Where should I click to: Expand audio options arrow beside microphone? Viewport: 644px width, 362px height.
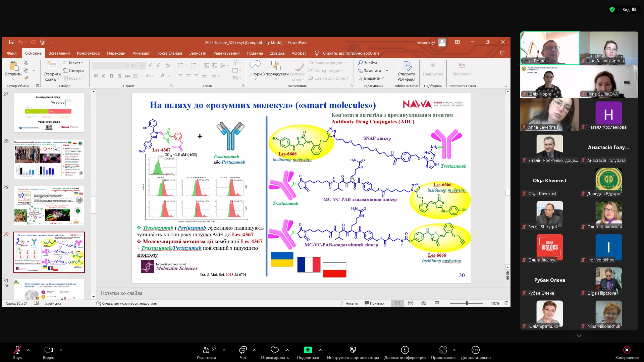[28, 350]
